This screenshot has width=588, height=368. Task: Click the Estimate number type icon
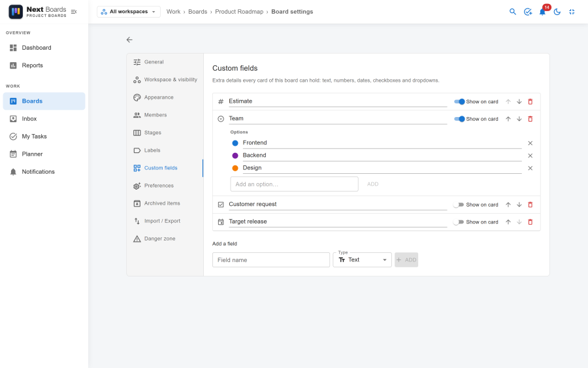[x=221, y=102]
